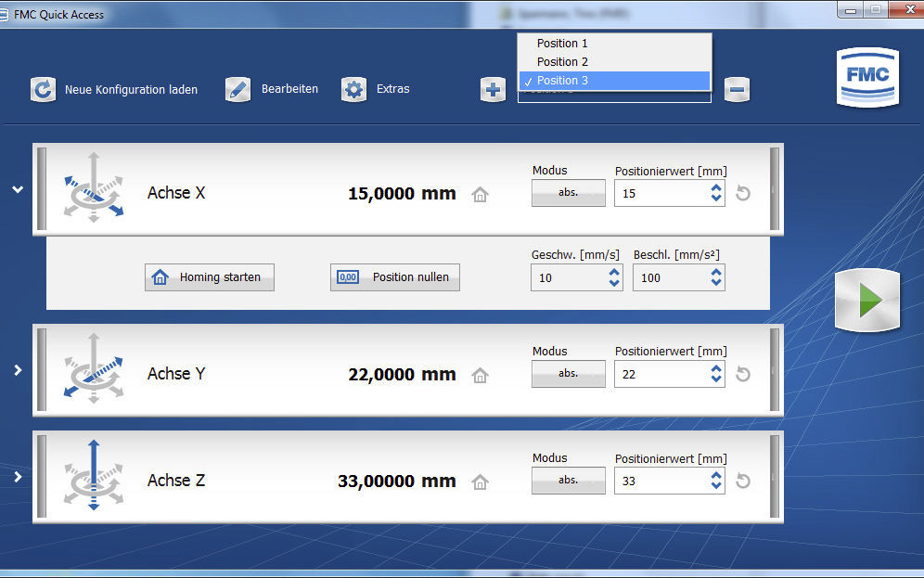Click the plus icon to add position
Screen dimensions: 924x578
tap(493, 90)
